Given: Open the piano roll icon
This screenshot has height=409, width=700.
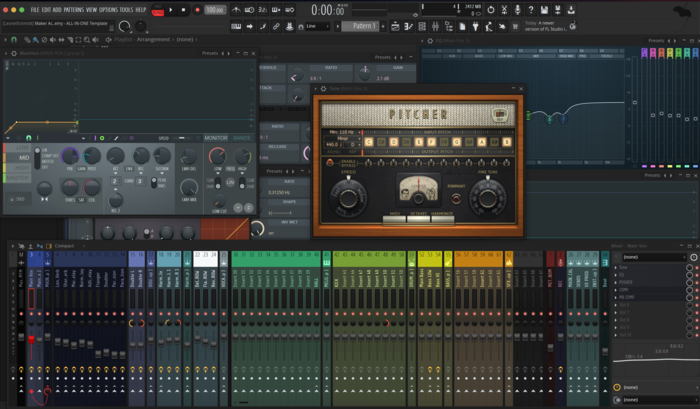Looking at the screenshot, I should click(408, 27).
